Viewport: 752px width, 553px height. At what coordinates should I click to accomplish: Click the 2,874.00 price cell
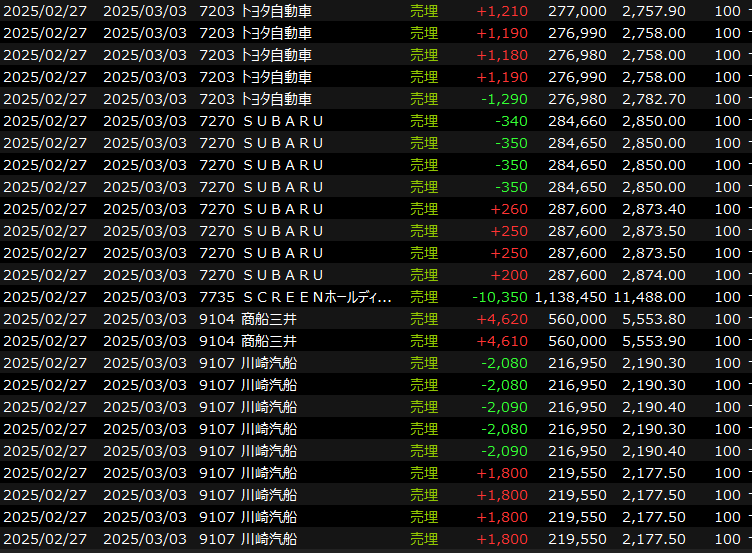(x=653, y=275)
